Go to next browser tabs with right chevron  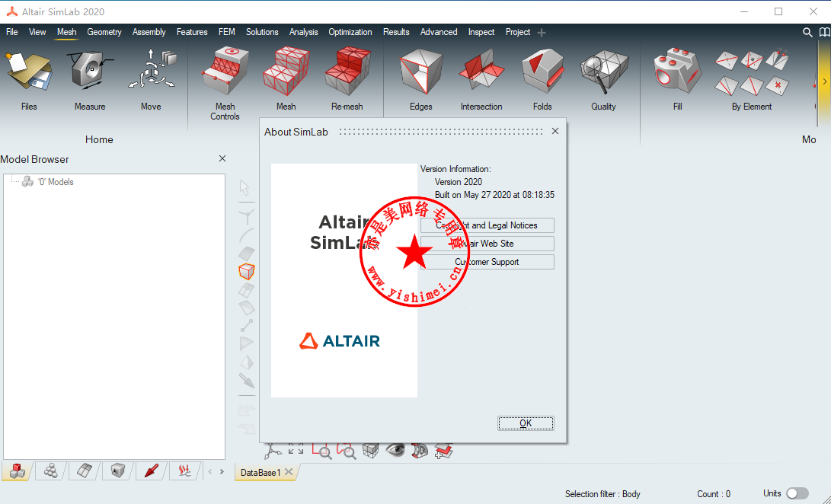click(x=222, y=471)
